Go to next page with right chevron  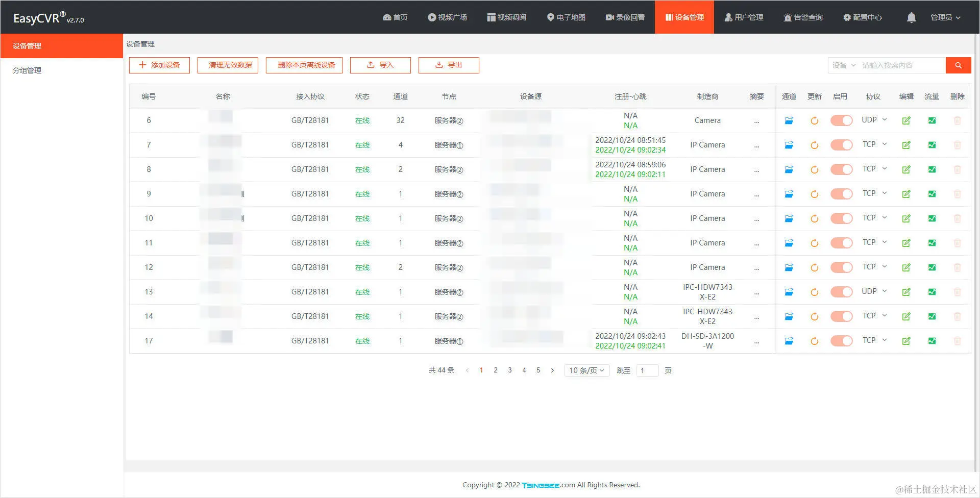pyautogui.click(x=552, y=370)
